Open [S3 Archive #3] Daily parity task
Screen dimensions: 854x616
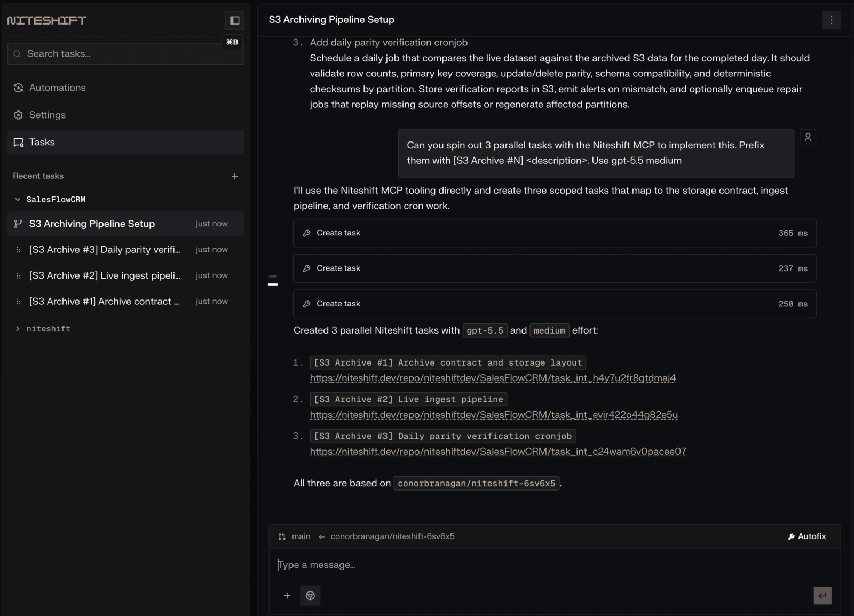[x=126, y=250]
